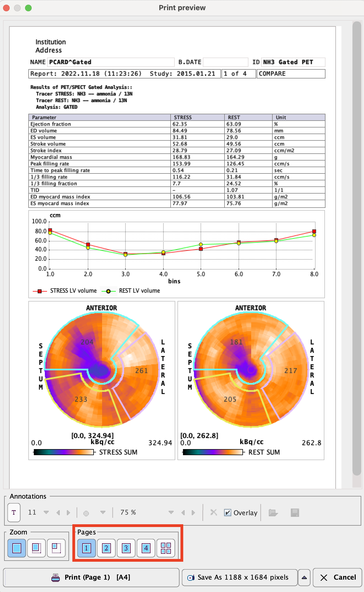The image size is (364, 592).
Task: Select third zoom mode icon
Action: (56, 548)
